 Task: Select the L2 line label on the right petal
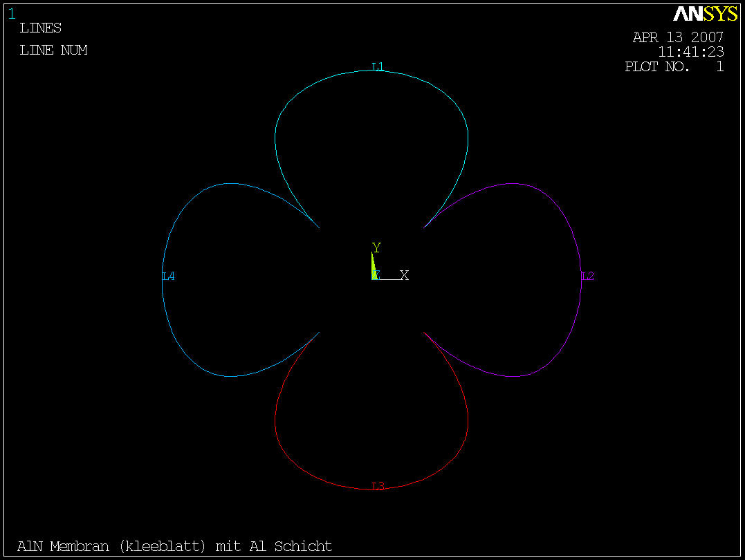tap(588, 276)
